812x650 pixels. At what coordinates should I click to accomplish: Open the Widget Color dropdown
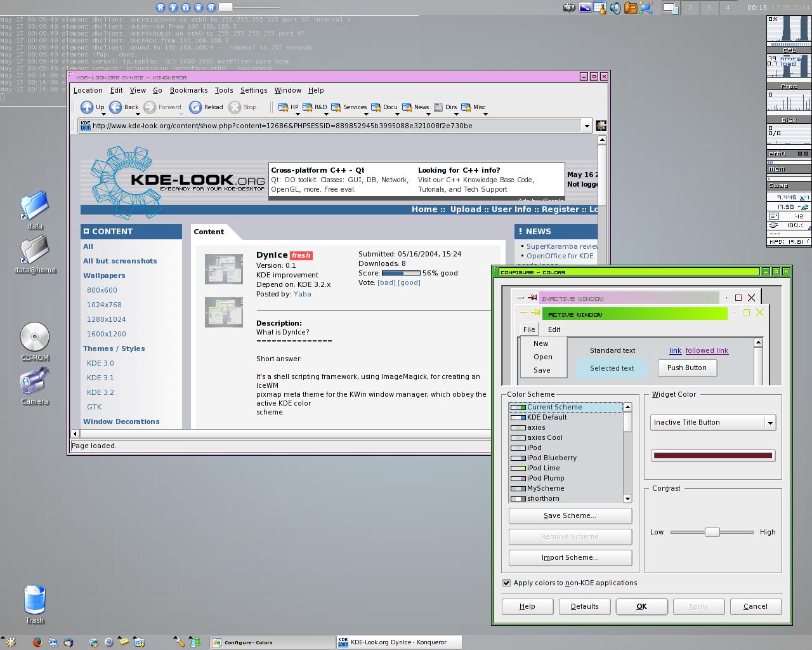pyautogui.click(x=713, y=422)
